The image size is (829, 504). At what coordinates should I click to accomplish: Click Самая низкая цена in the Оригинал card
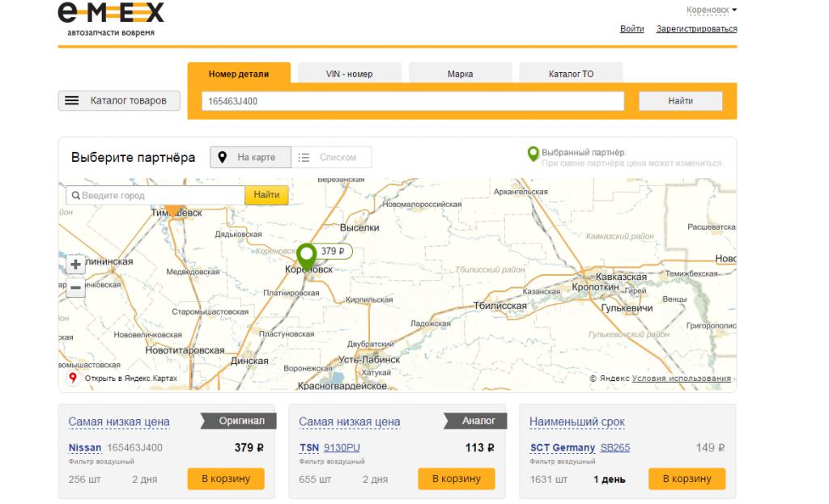click(119, 421)
